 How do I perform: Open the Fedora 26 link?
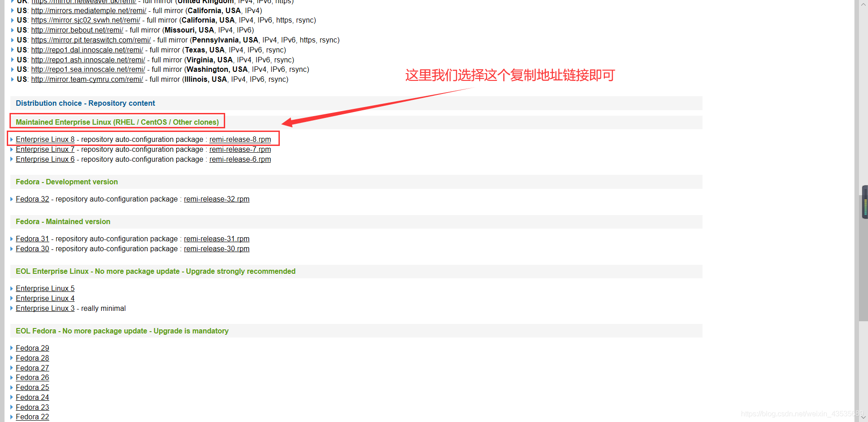point(33,378)
